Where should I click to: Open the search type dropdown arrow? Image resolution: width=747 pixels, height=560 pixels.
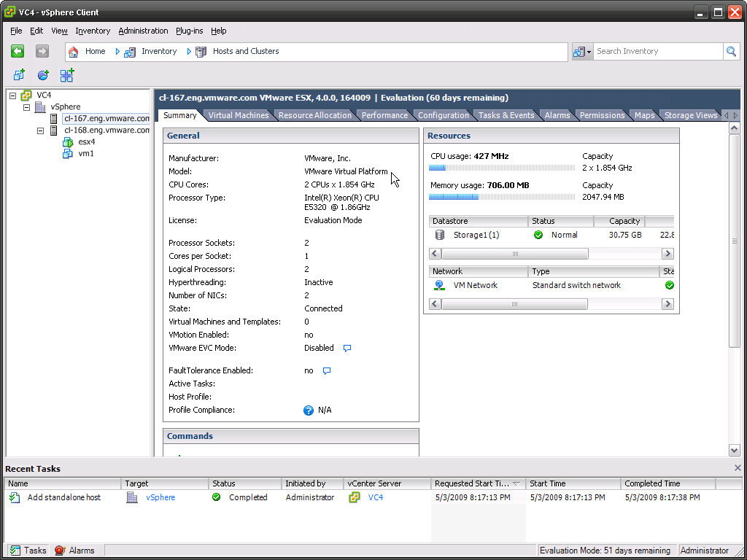pyautogui.click(x=589, y=52)
